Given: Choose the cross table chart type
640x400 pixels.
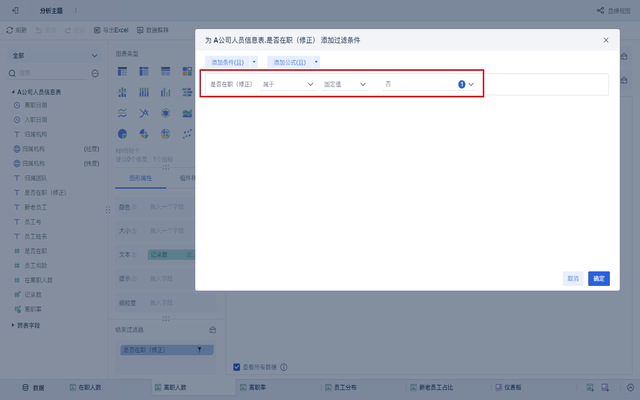Looking at the screenshot, I should pos(144,71).
